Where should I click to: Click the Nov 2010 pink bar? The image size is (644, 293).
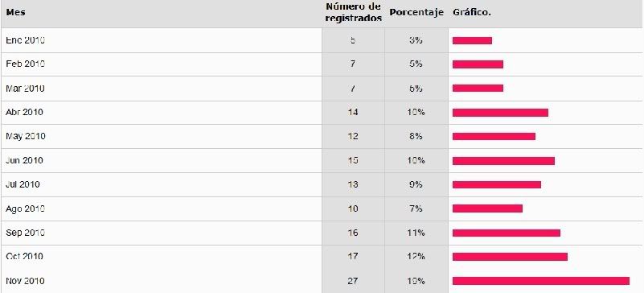[x=541, y=281]
